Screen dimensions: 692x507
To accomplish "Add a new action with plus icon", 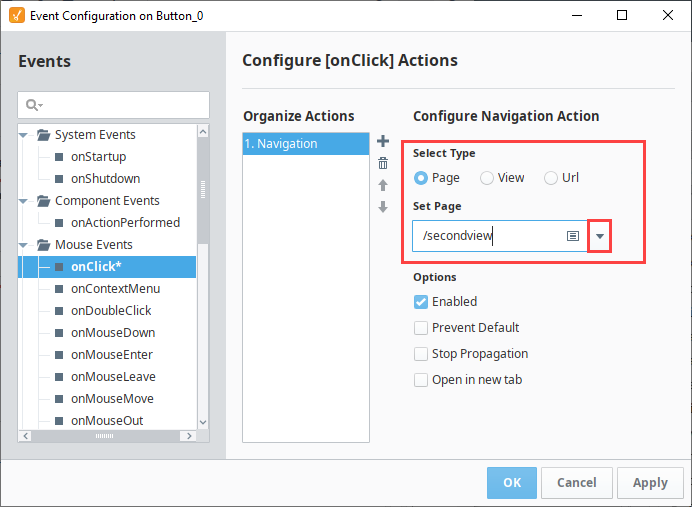I will pyautogui.click(x=383, y=141).
